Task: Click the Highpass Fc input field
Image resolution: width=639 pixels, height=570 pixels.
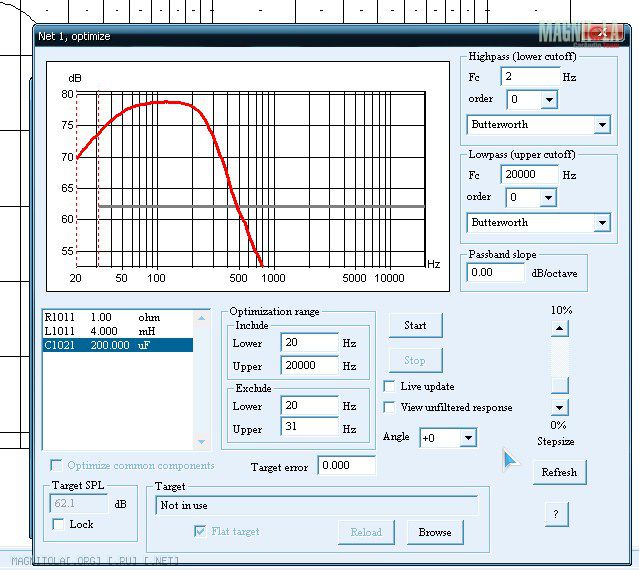Action: coord(530,77)
